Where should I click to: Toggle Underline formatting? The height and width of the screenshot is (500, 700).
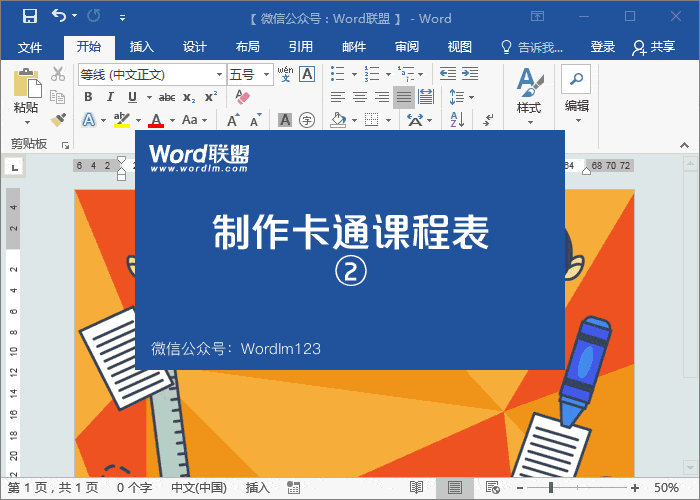[x=132, y=97]
